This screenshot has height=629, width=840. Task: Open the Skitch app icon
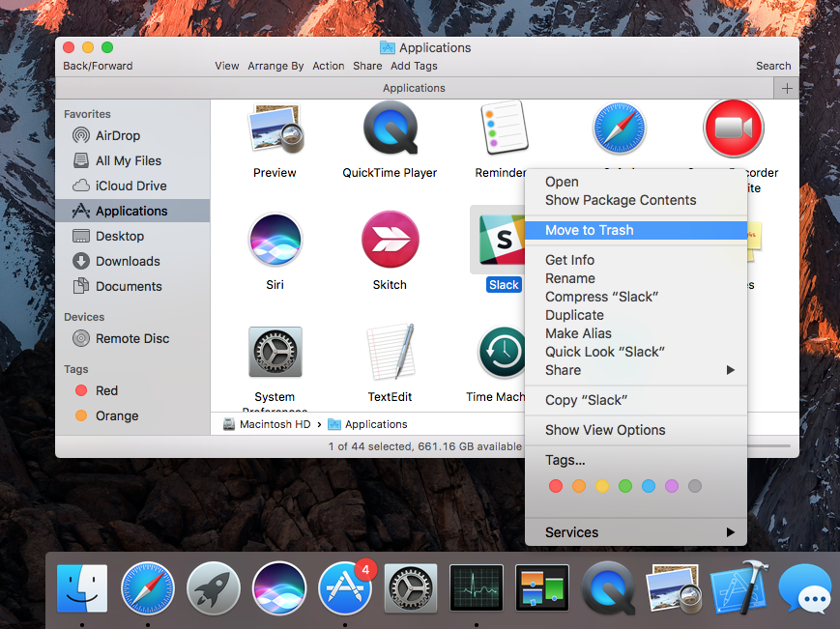(390, 240)
